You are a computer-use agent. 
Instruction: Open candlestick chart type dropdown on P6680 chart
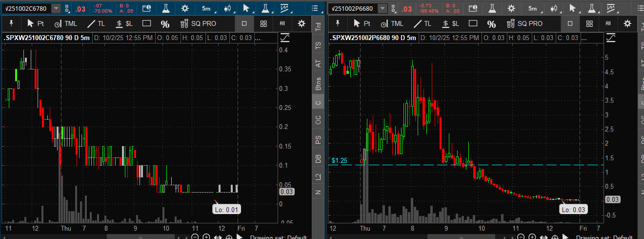553,8
